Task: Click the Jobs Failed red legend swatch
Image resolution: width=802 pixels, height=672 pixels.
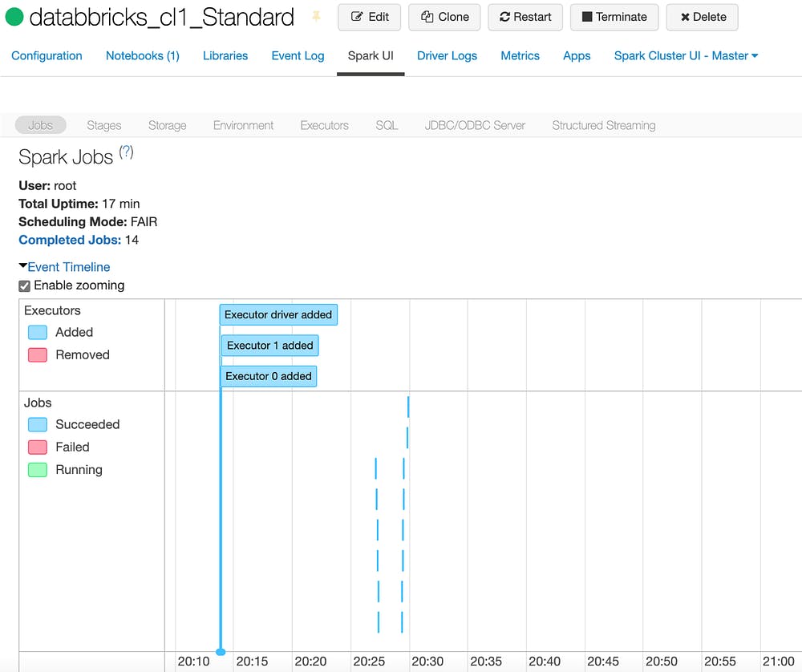Action: click(38, 447)
